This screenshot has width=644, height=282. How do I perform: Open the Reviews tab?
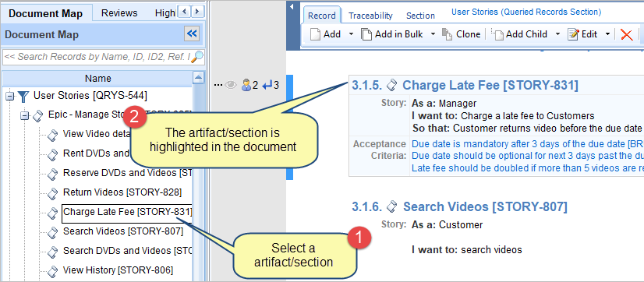tap(119, 13)
